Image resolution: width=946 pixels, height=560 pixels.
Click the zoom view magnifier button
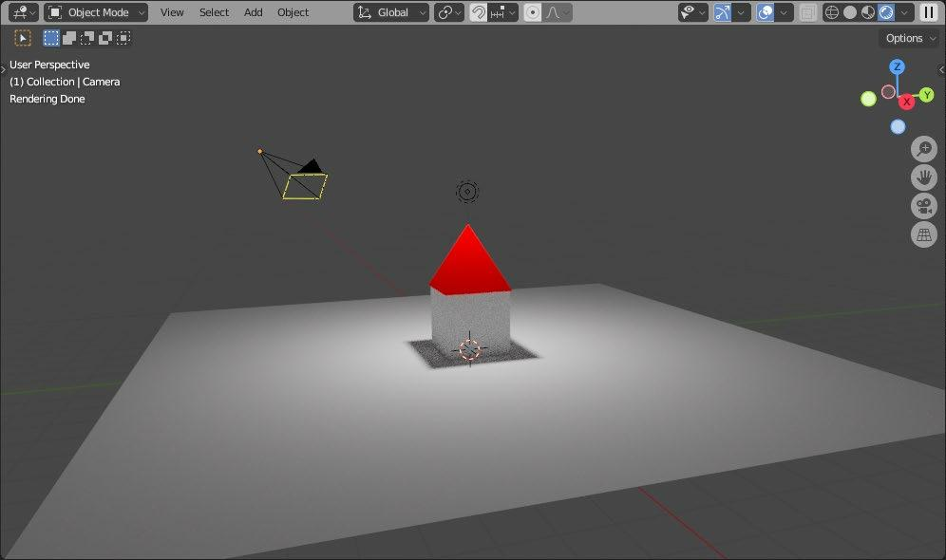pyautogui.click(x=923, y=149)
